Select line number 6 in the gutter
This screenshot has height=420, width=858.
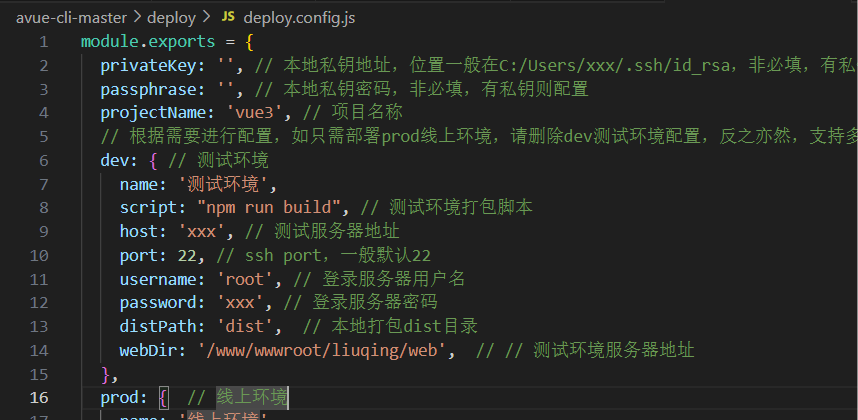pyautogui.click(x=43, y=160)
